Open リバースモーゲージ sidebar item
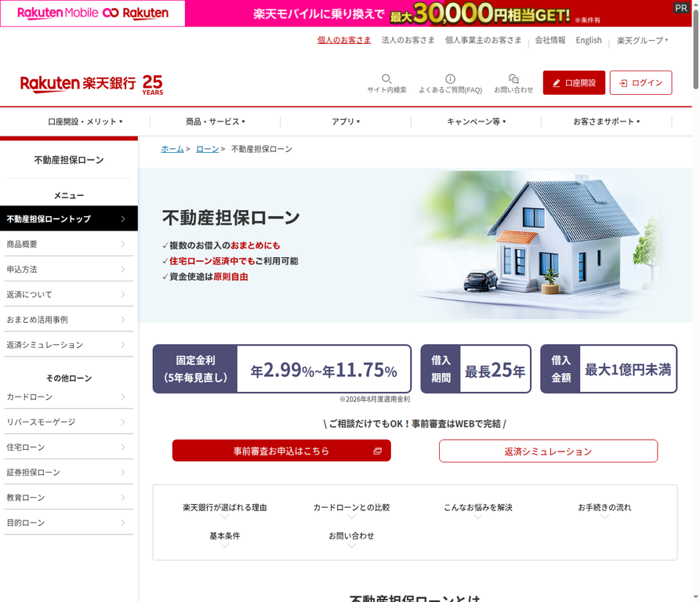The width and height of the screenshot is (700, 602). pos(69,422)
